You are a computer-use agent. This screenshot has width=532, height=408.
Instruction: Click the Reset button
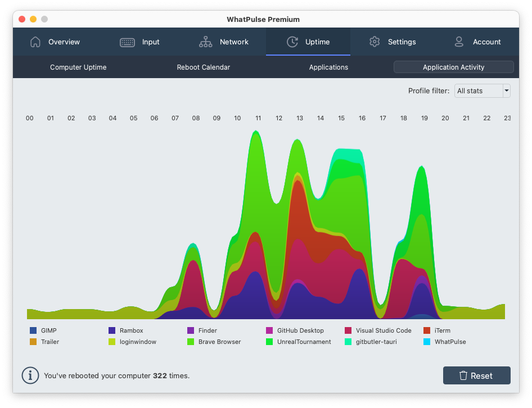(477, 375)
